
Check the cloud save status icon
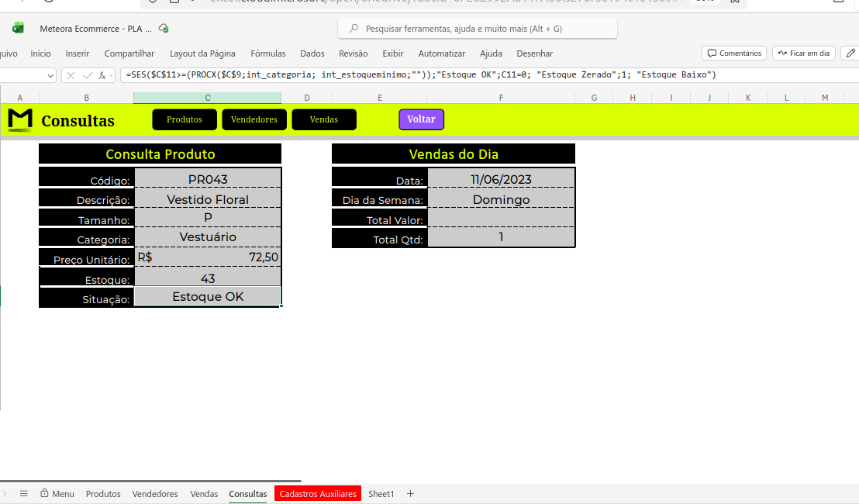pyautogui.click(x=164, y=28)
